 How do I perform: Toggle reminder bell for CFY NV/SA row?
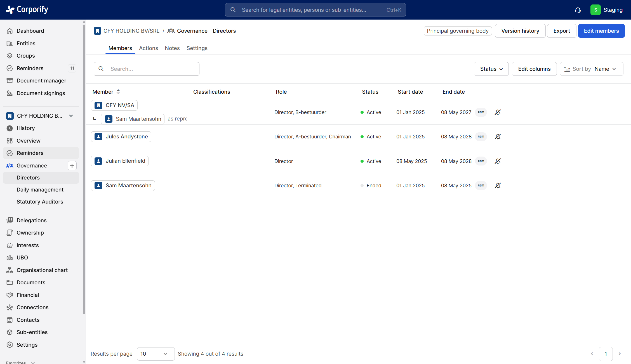point(498,112)
